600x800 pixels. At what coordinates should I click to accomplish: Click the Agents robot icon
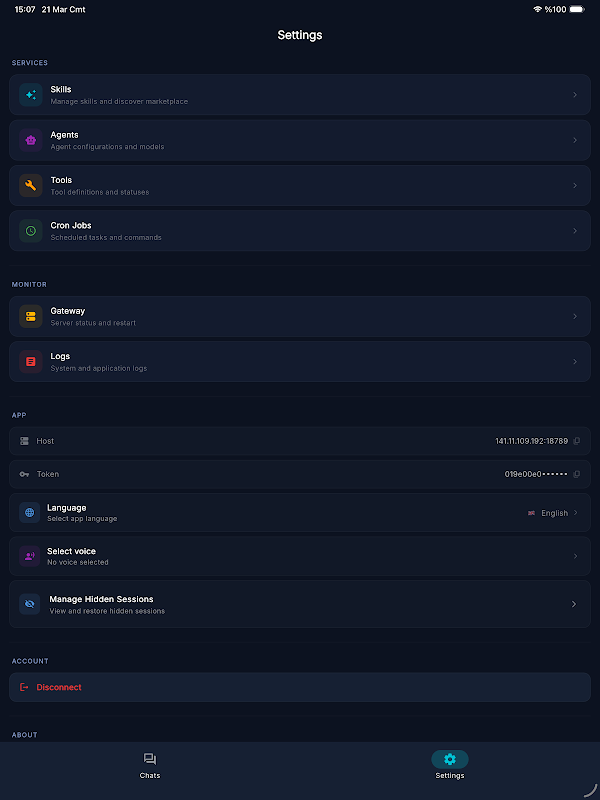31,141
